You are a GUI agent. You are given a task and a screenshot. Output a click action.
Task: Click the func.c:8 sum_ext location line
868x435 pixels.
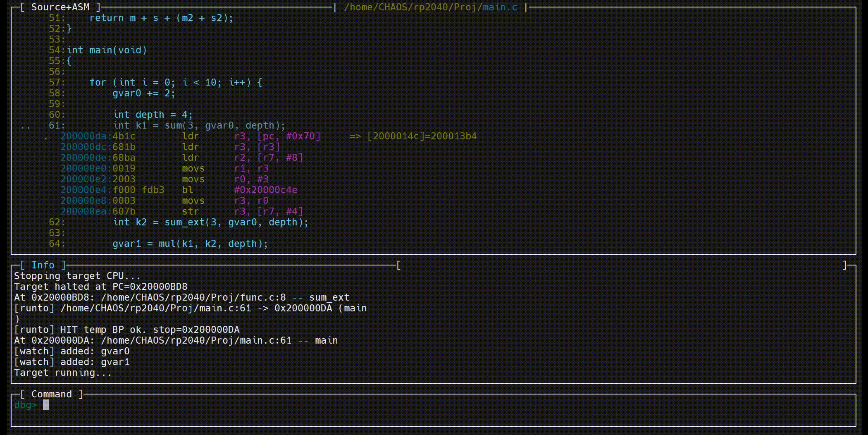182,297
